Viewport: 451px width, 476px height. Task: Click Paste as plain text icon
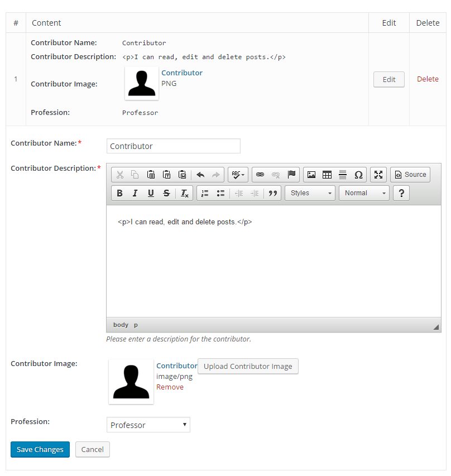166,175
